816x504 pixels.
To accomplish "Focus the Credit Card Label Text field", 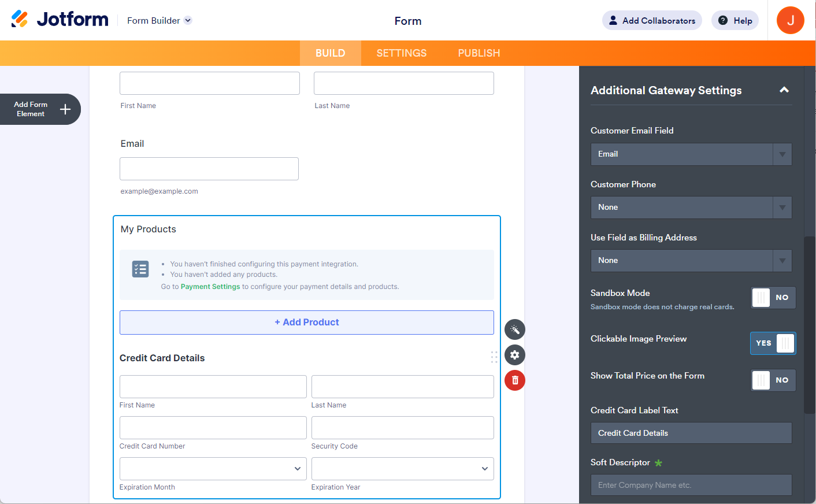I will 691,433.
